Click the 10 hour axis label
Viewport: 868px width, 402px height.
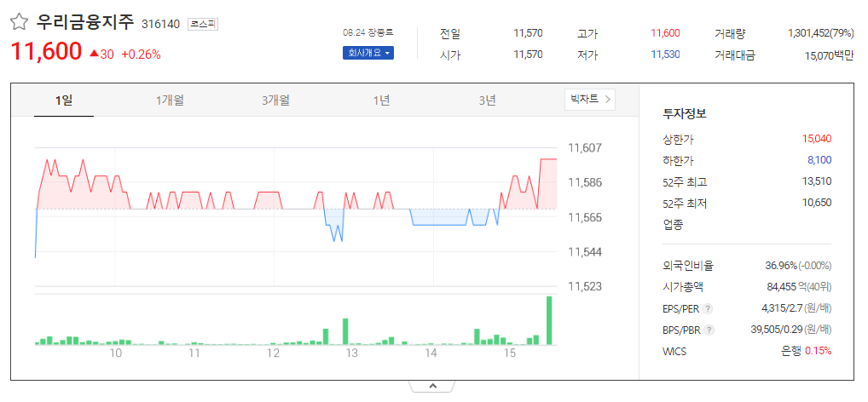(116, 353)
